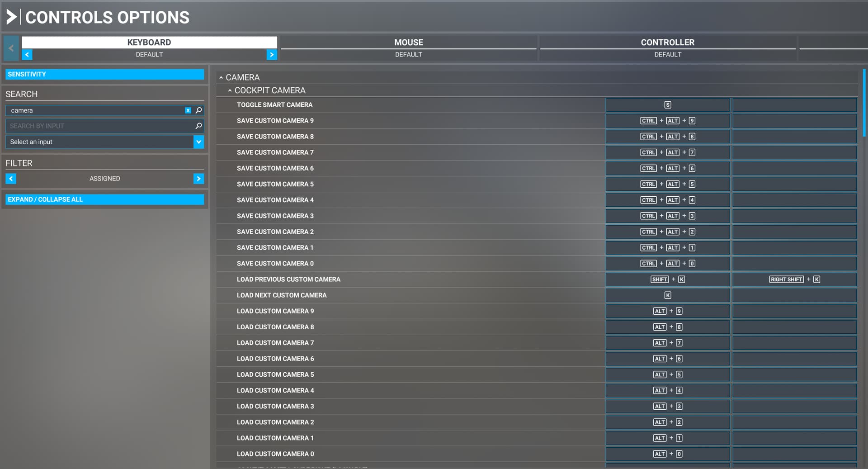The width and height of the screenshot is (868, 469).
Task: Collapse the CAMERA section
Action: click(221, 77)
